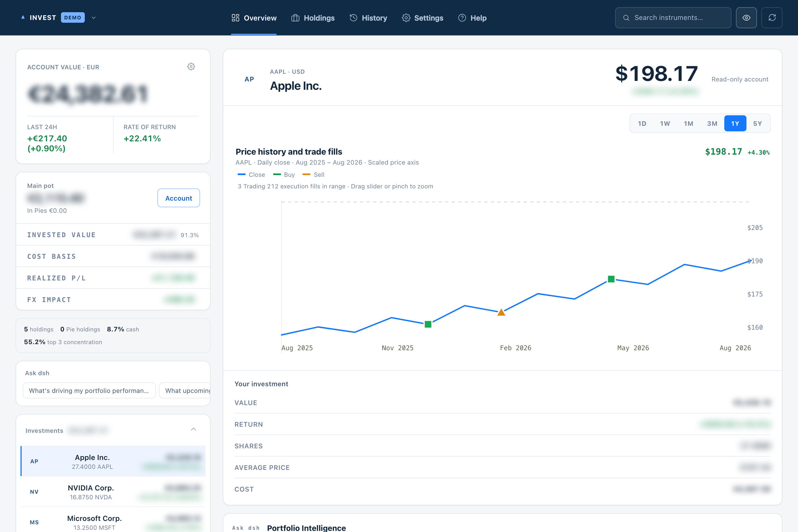Toggle value visibility with eye icon
The image size is (798, 532).
click(x=746, y=18)
